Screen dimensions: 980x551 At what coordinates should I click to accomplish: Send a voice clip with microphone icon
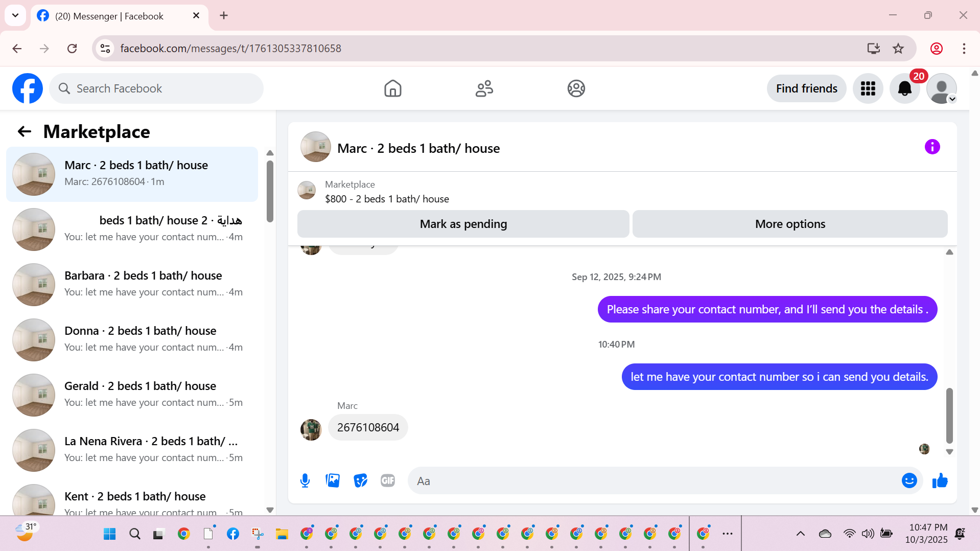click(x=305, y=480)
